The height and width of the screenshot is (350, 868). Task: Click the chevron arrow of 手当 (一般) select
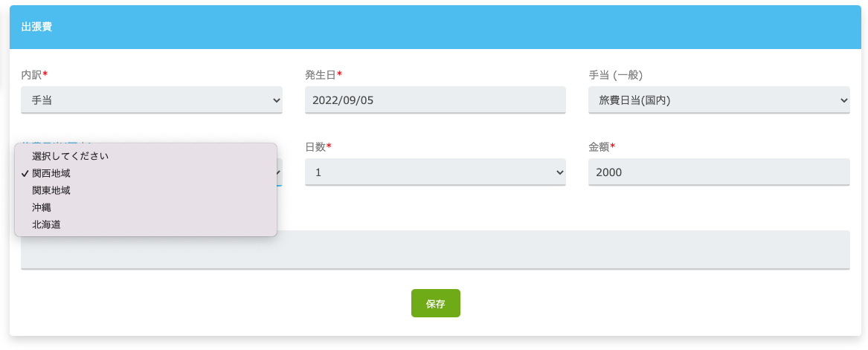pyautogui.click(x=843, y=100)
